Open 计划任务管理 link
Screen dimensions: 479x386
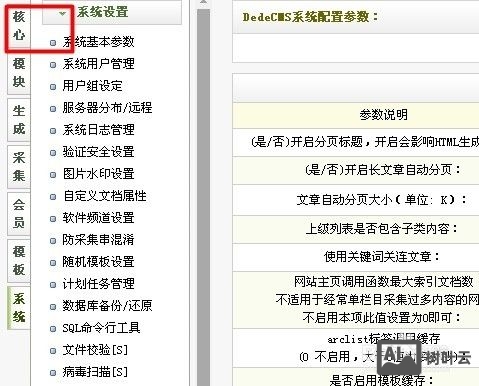(x=98, y=284)
